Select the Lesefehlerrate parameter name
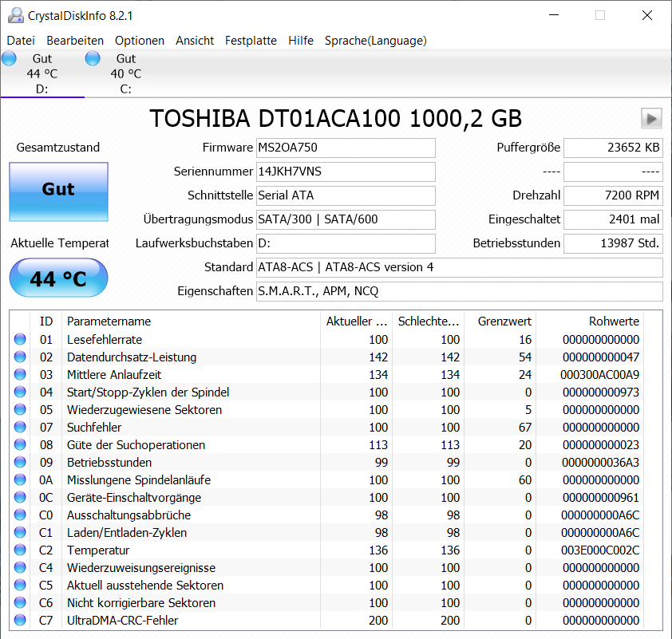 click(x=105, y=340)
